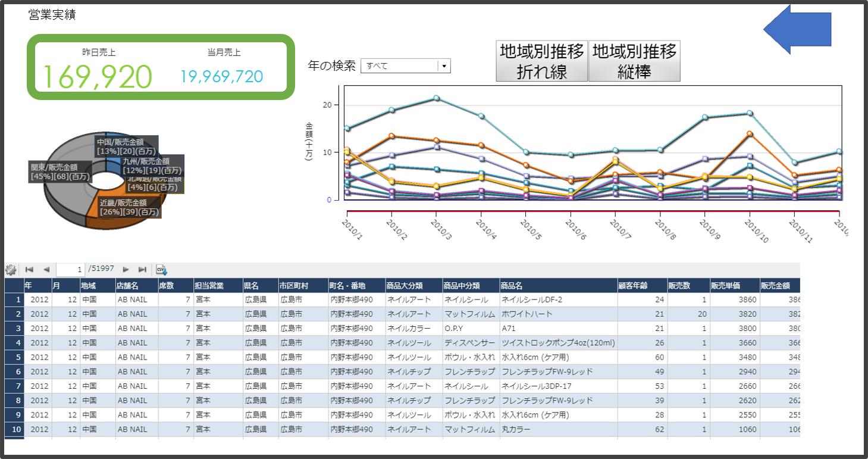The height and width of the screenshot is (459, 868).
Task: Click the row 5 number header
Action: point(14,357)
